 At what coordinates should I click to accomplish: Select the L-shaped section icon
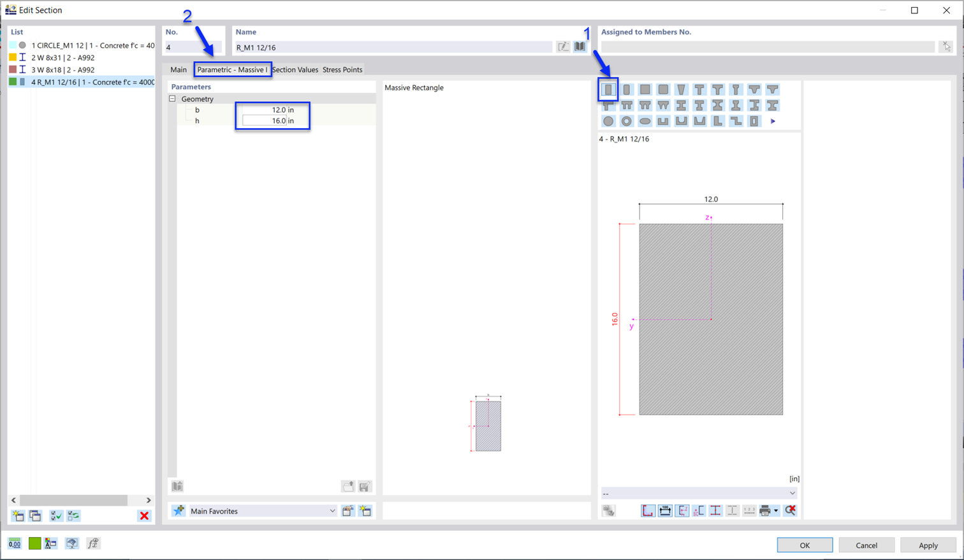tap(718, 121)
